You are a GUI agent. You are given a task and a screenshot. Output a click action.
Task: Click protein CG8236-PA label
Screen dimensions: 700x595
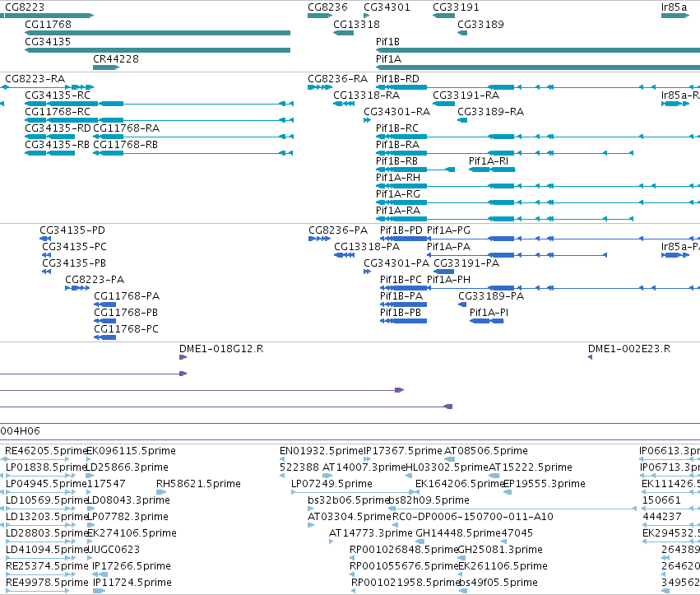point(338,230)
